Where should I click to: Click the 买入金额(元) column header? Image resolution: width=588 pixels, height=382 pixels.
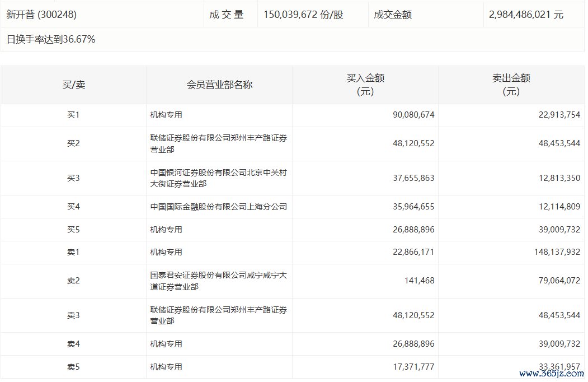click(365, 85)
